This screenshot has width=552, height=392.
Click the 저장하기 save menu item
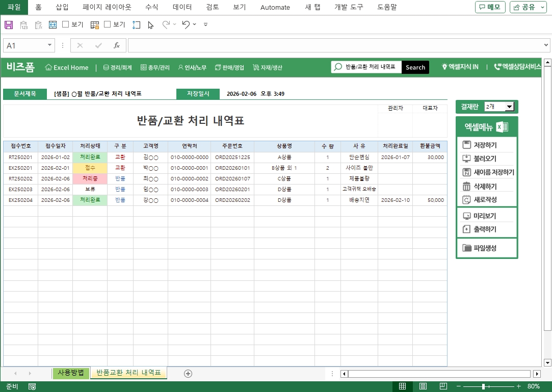pyautogui.click(x=486, y=145)
